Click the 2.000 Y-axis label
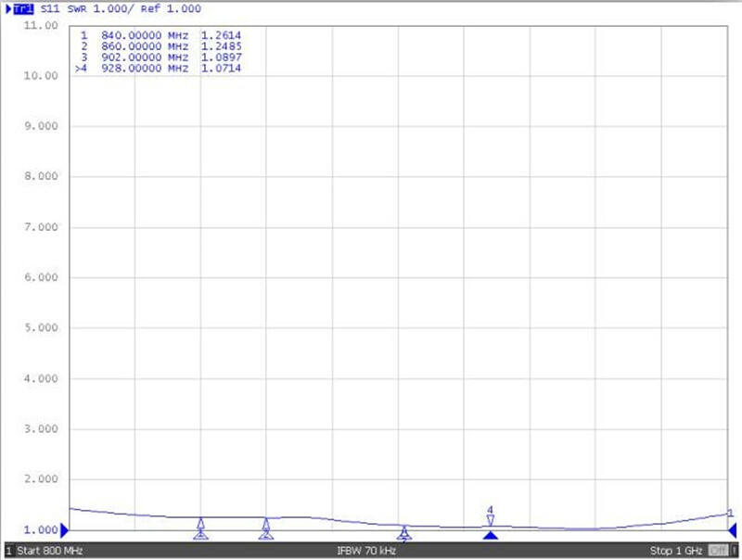 pos(41,478)
